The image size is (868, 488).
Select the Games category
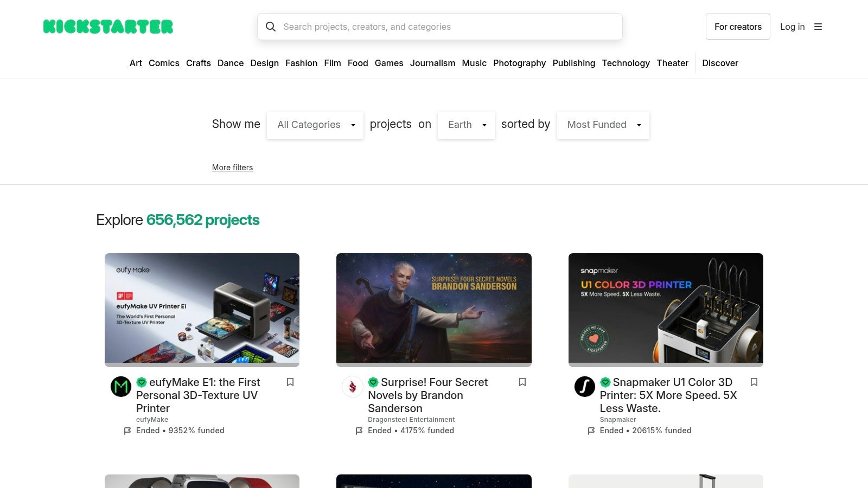pyautogui.click(x=389, y=63)
